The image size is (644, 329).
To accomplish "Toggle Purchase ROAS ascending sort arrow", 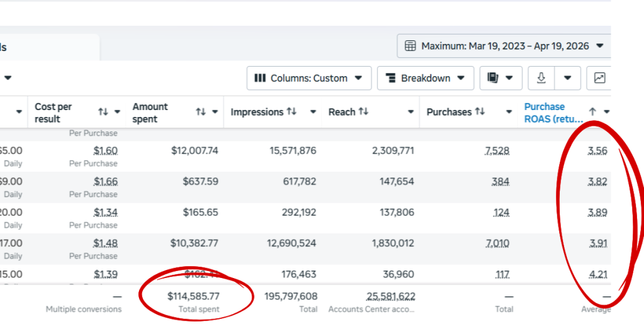I will [x=592, y=112].
